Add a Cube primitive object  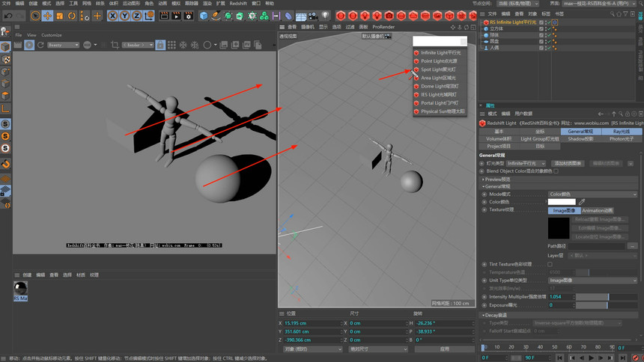204,16
